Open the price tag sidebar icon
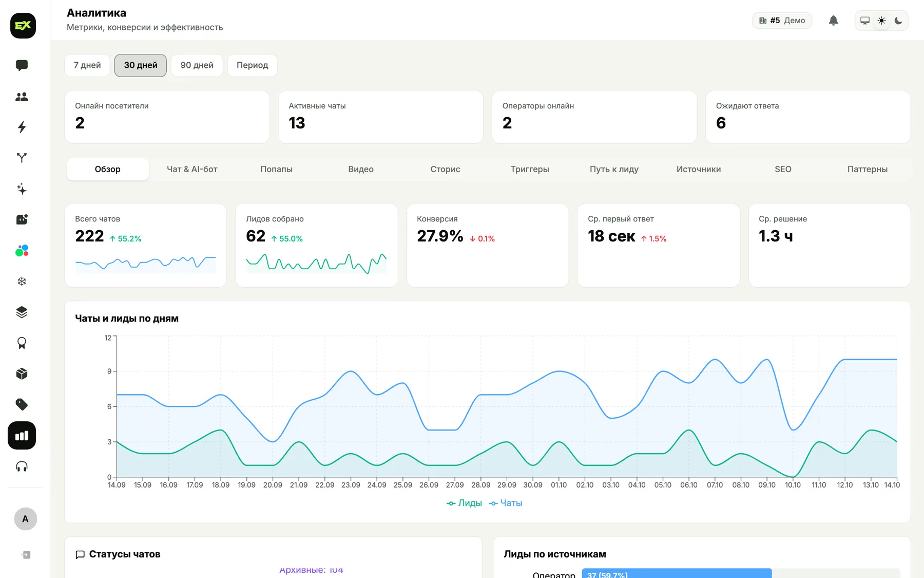This screenshot has height=578, width=924. click(22, 404)
